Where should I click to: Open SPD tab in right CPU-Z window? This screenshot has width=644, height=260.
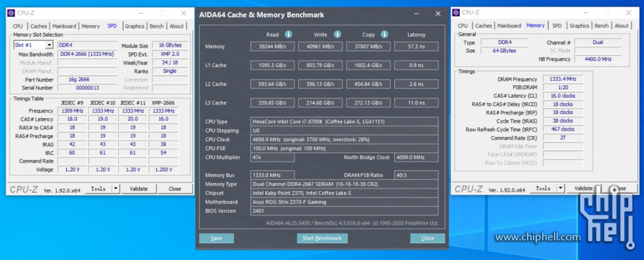[557, 26]
